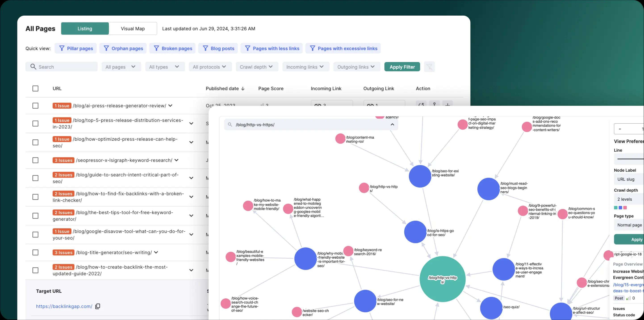Expand the ai-press-release-generator-review row chevron
This screenshot has height=320, width=644.
pyautogui.click(x=170, y=106)
